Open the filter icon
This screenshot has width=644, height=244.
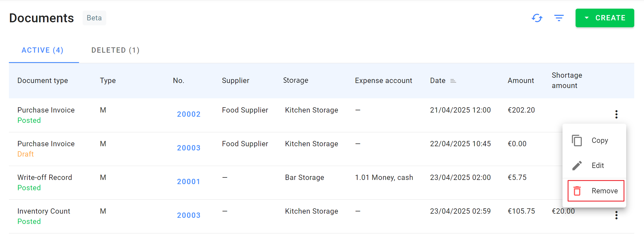coord(559,18)
